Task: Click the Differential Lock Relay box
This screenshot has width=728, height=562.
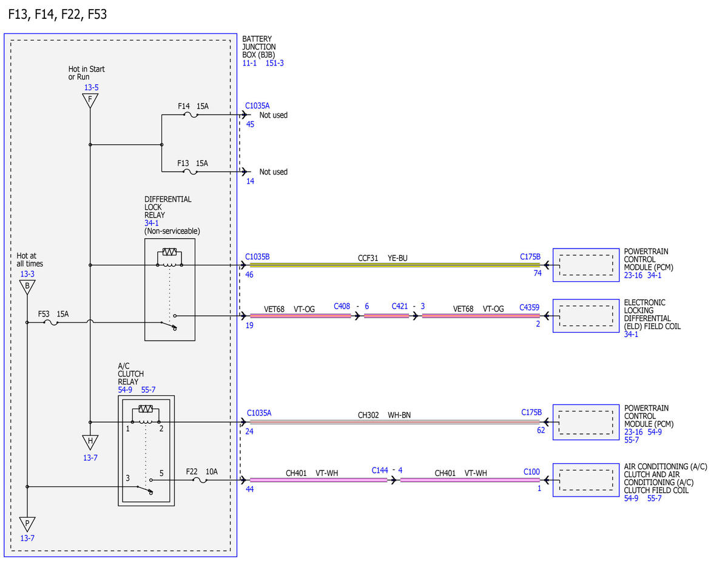Action: (170, 289)
